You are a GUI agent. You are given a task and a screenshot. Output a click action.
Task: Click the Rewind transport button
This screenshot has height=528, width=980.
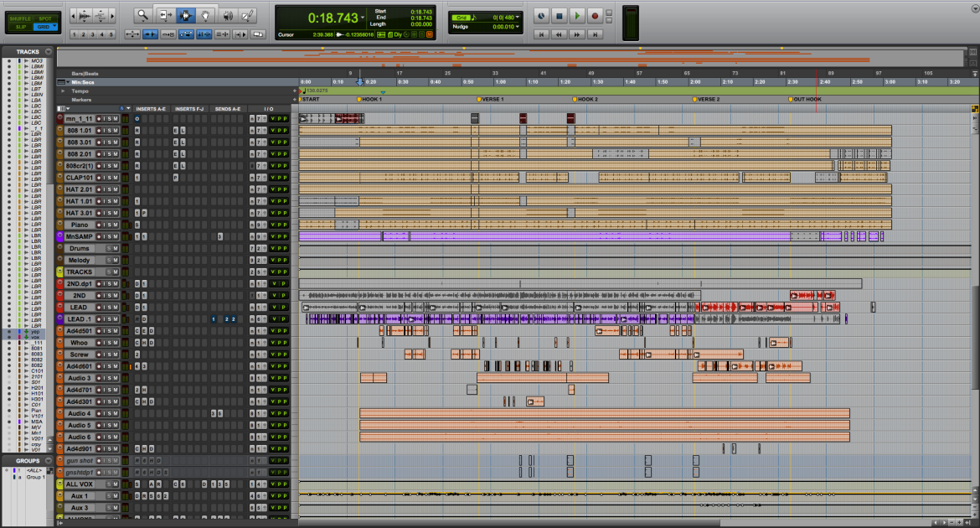click(559, 34)
